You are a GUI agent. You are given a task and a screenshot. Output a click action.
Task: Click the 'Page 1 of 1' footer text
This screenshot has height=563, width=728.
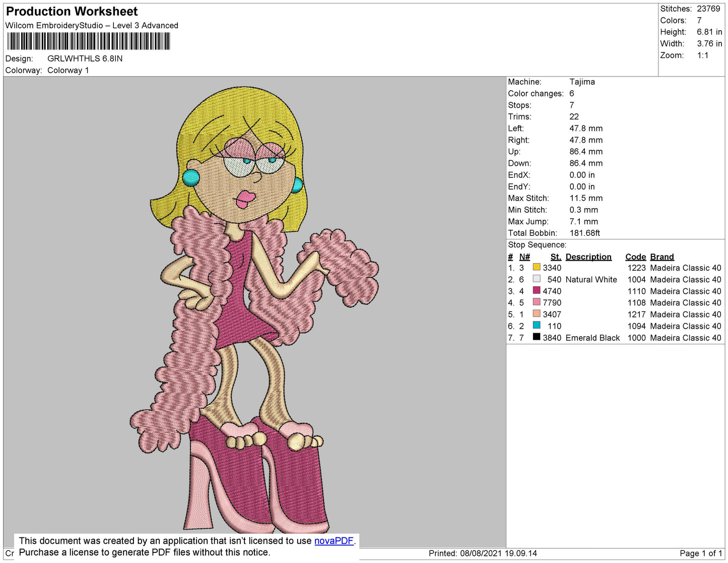point(701,553)
